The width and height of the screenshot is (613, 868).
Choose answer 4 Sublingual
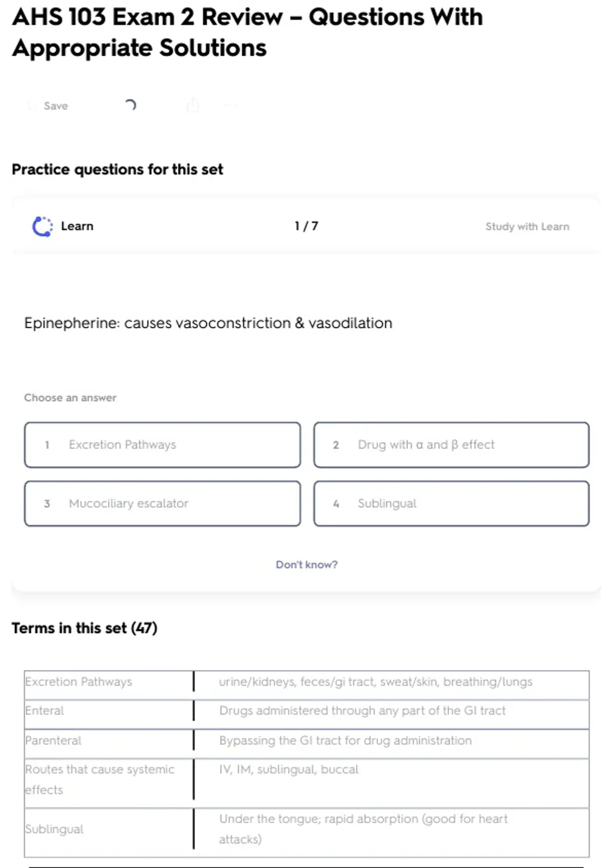tap(451, 503)
